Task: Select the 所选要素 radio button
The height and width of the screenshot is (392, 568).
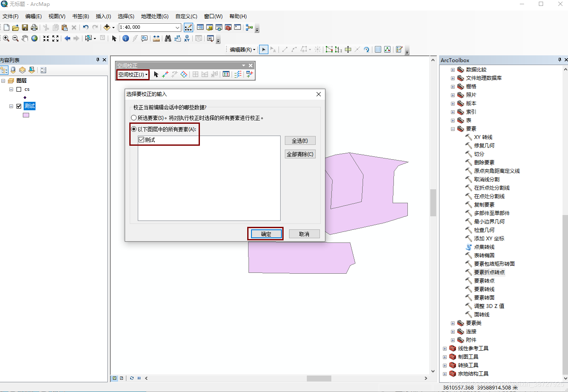Action: click(x=134, y=118)
